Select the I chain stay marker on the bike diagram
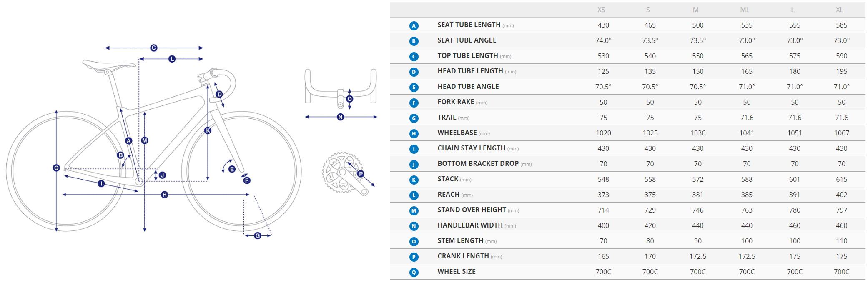The image size is (868, 283). tap(101, 183)
